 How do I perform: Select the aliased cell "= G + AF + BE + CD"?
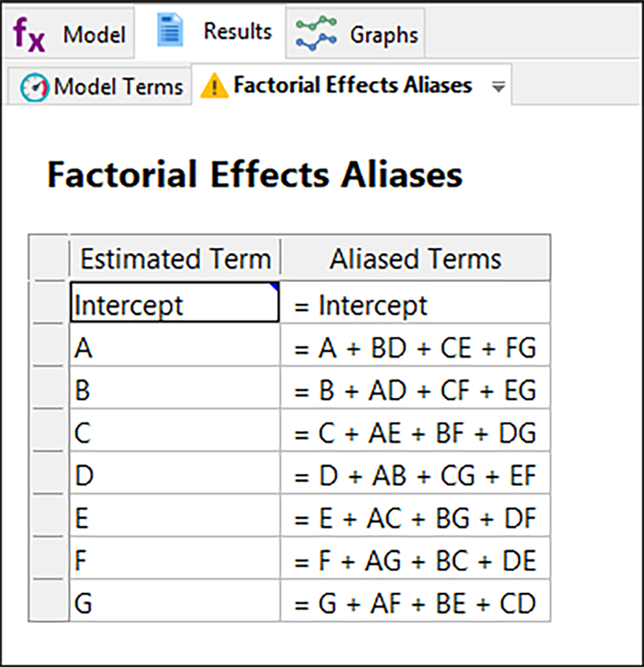(x=415, y=603)
